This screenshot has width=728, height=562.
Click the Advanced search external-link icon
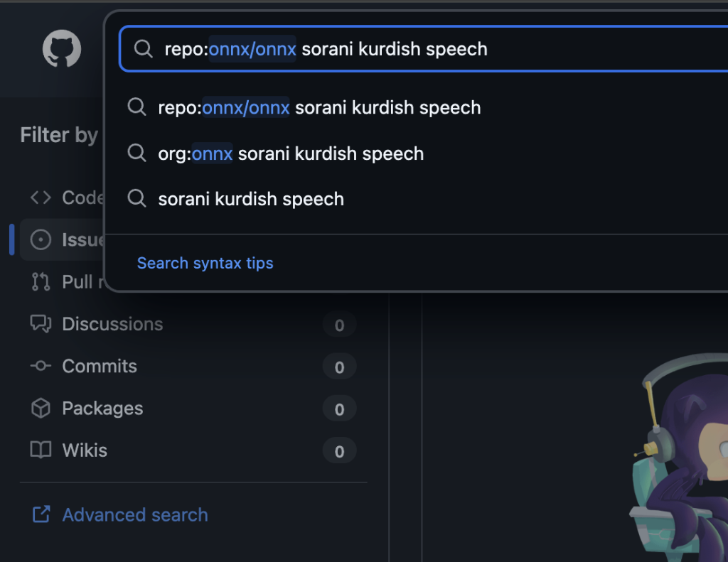tap(41, 514)
